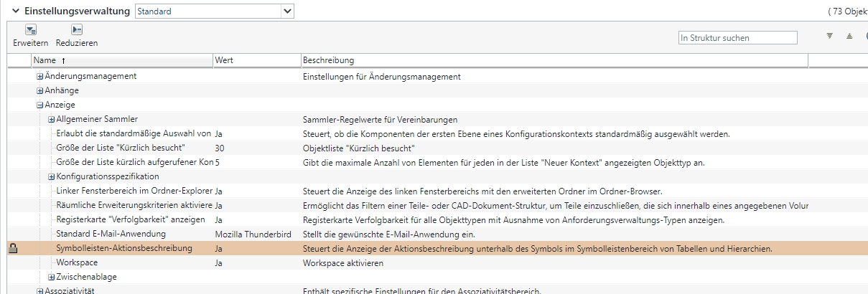This screenshot has width=868, height=294.
Task: Expand the Assoziativität tree node
Action: click(x=40, y=291)
